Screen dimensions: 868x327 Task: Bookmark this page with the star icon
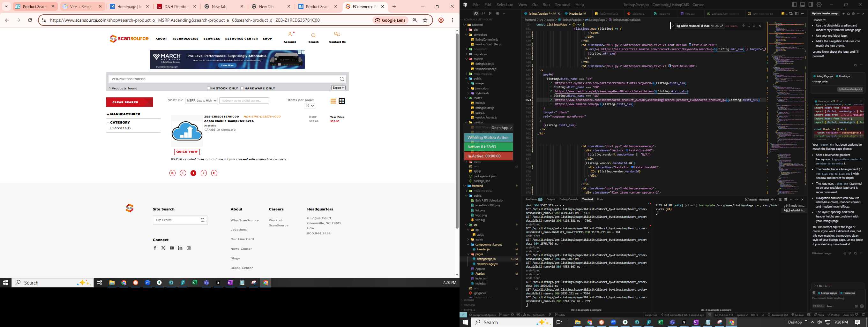tap(425, 20)
